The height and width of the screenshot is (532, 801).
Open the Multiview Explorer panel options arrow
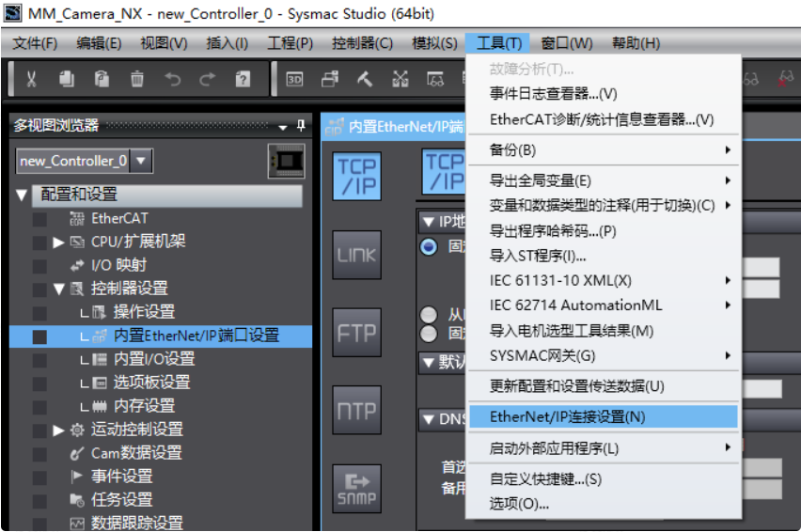(283, 127)
